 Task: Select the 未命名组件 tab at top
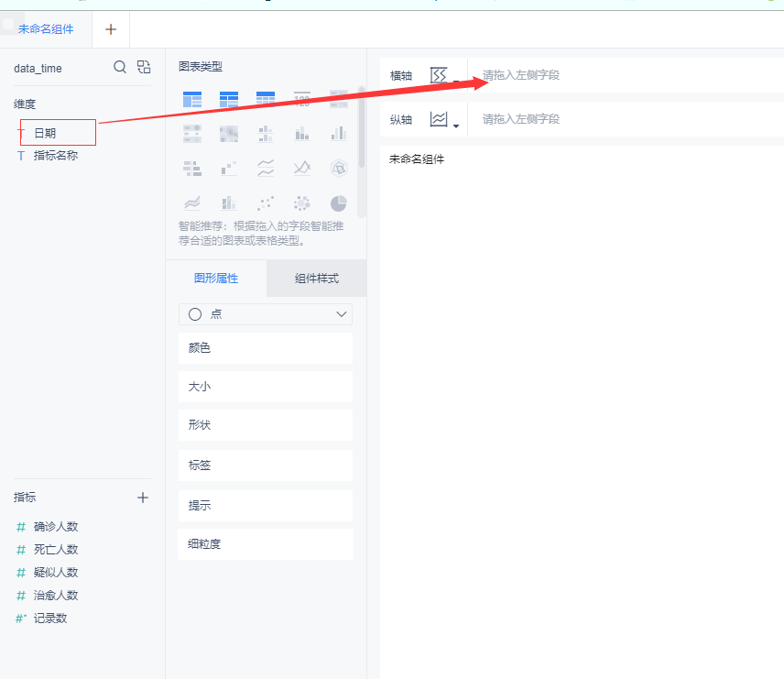[46, 29]
